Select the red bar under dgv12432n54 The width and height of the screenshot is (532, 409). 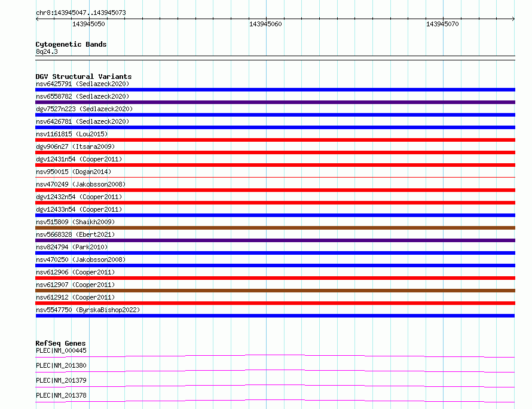point(275,203)
